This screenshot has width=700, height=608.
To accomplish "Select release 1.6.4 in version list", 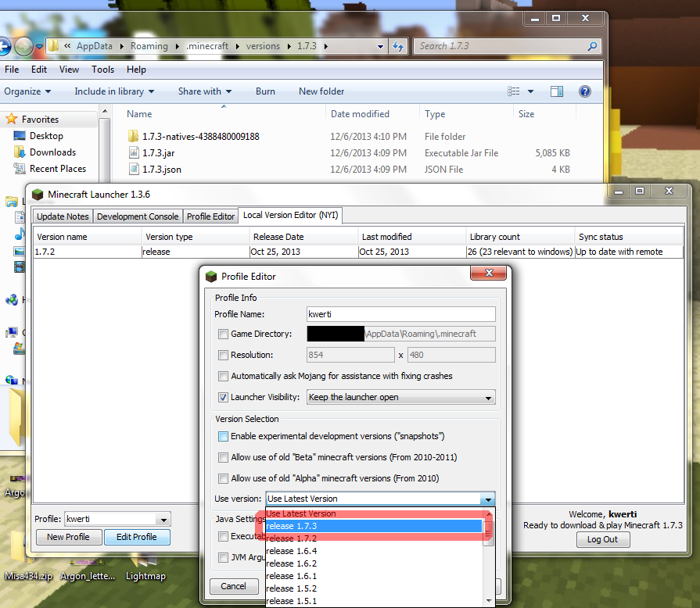I will [374, 551].
